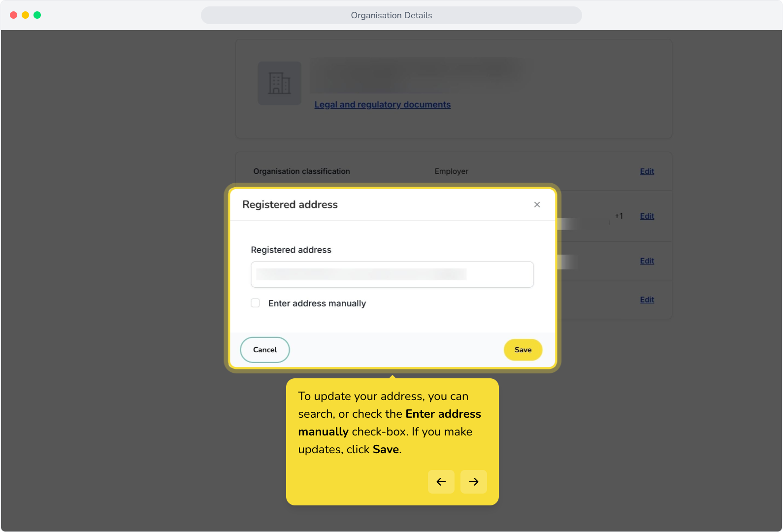783x532 pixels.
Task: Click the Organisation Details title bar
Action: pyautogui.click(x=391, y=15)
